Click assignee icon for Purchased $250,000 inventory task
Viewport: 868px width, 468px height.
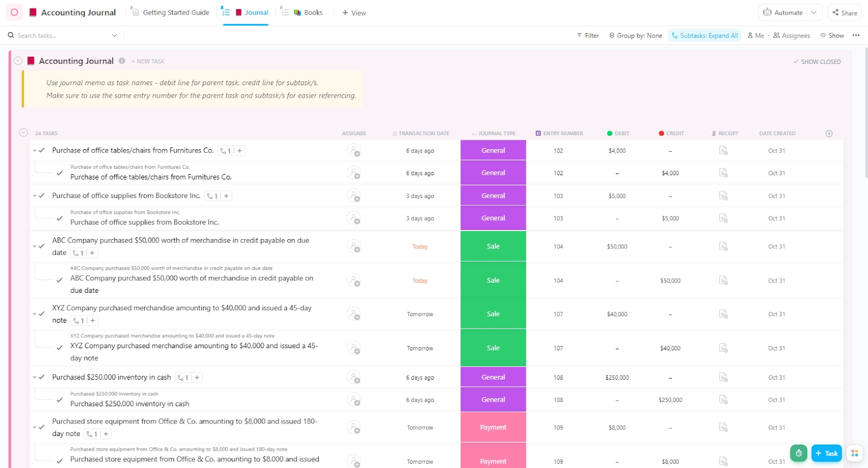pyautogui.click(x=354, y=377)
